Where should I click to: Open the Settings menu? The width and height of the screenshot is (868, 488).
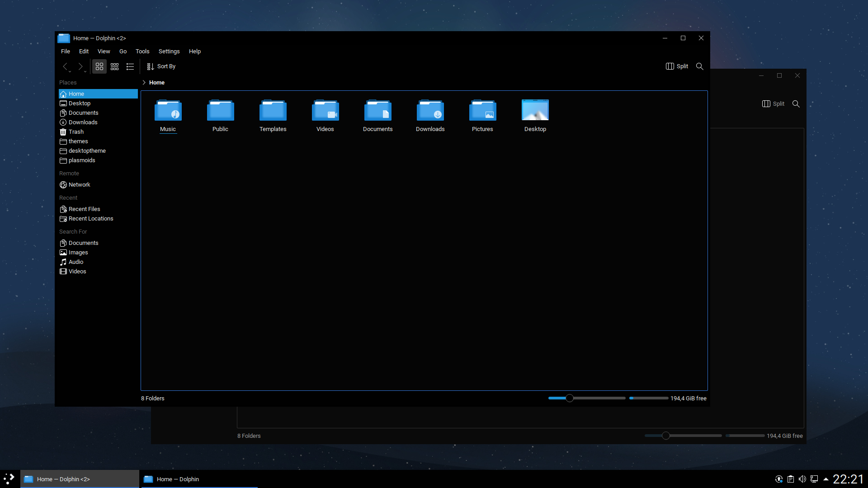tap(169, 52)
